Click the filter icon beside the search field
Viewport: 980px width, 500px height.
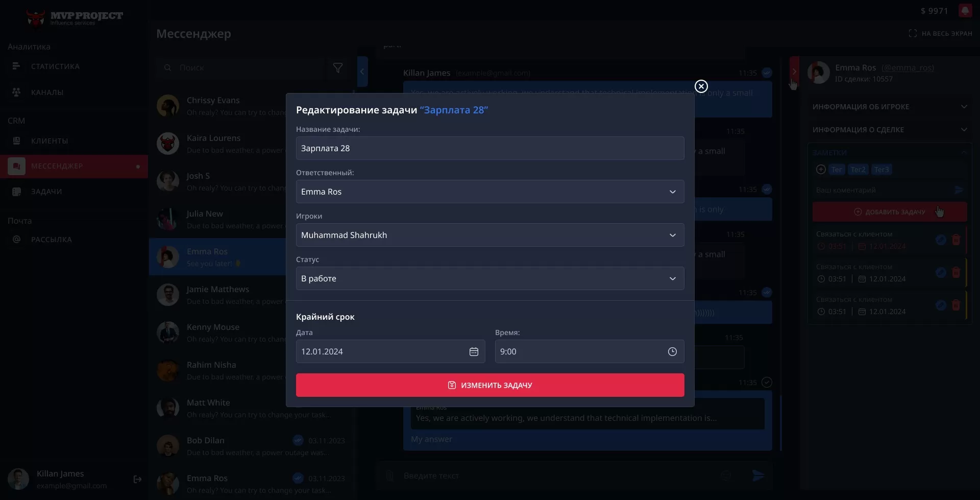337,67
